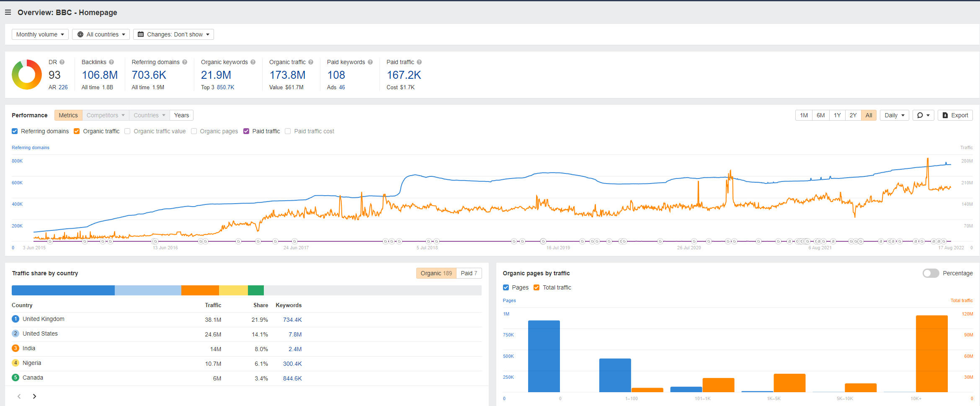The height and width of the screenshot is (406, 980).
Task: Click the DR donut chart icon
Action: (x=27, y=75)
